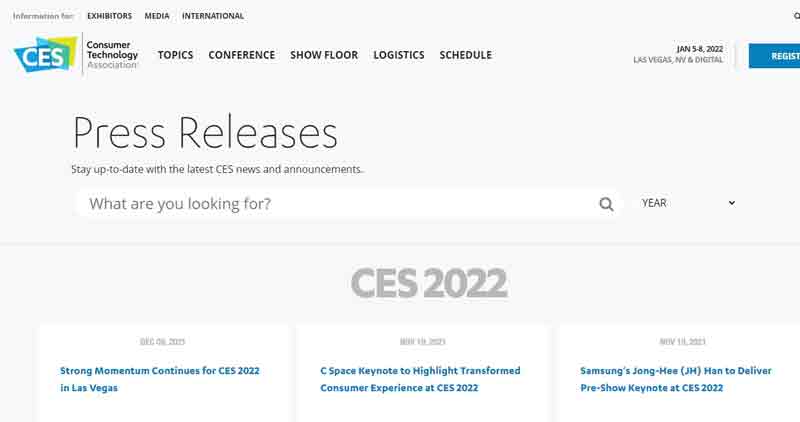Expand the YEAR filter dropdown

click(688, 203)
